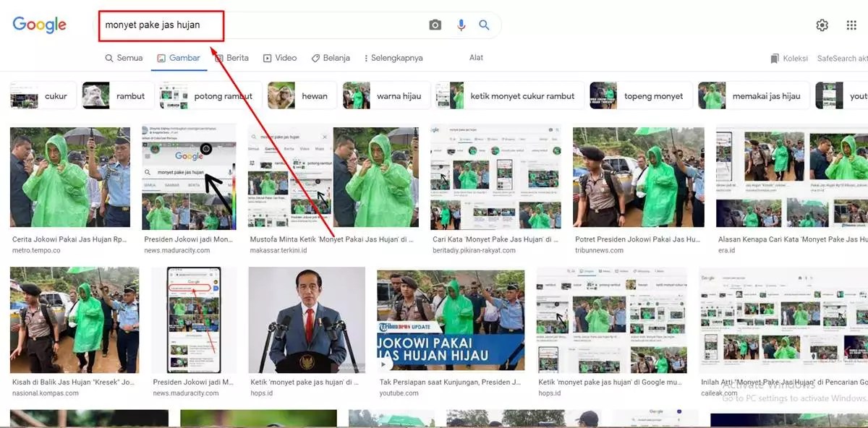The image size is (868, 428).
Task: Switch to the Semua tab
Action: tap(124, 58)
